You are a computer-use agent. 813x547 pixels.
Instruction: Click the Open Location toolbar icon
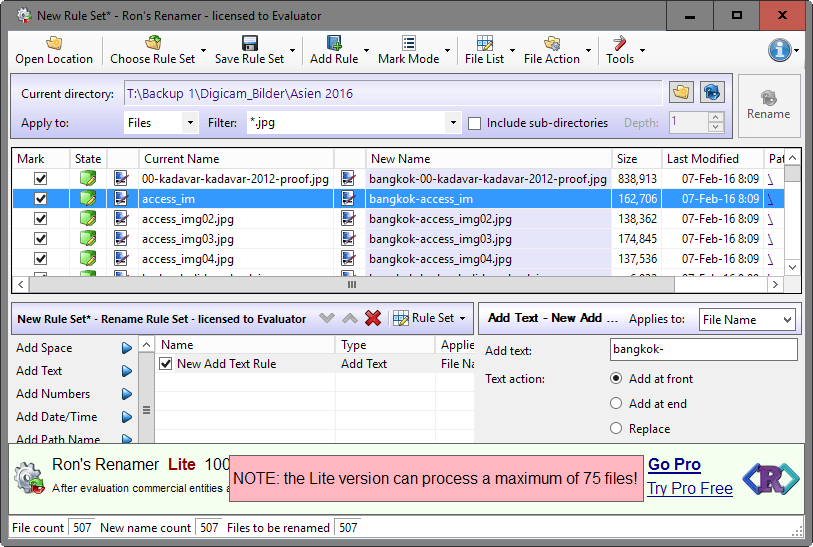[x=54, y=43]
